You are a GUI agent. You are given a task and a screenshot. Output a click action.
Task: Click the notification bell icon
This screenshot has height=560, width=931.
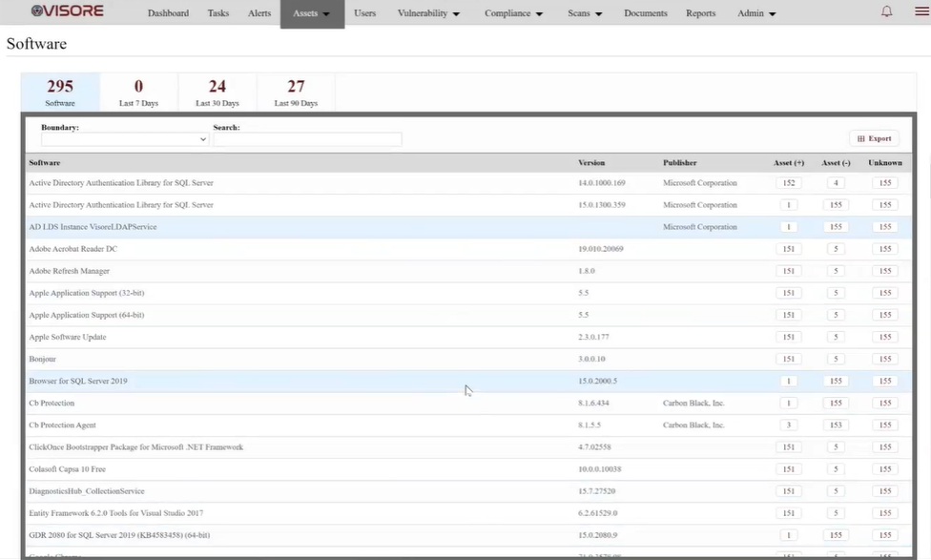[887, 12]
